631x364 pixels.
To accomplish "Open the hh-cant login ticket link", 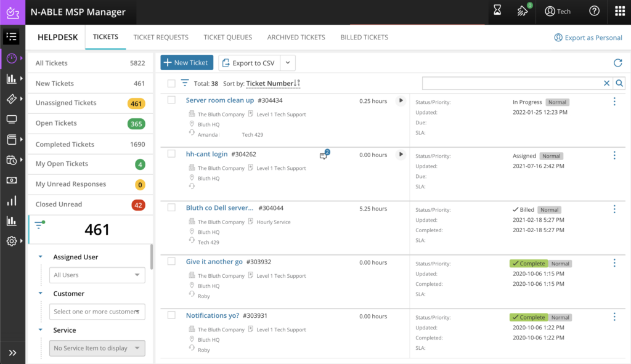I will [x=206, y=154].
